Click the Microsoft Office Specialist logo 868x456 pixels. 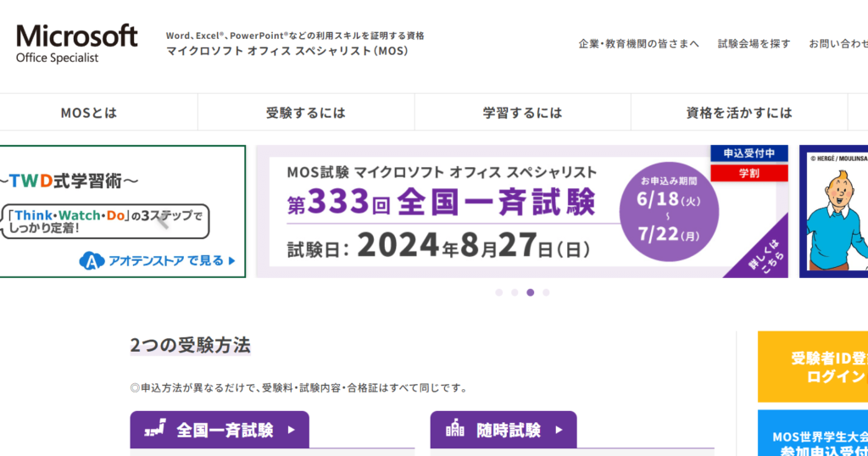pyautogui.click(x=76, y=42)
